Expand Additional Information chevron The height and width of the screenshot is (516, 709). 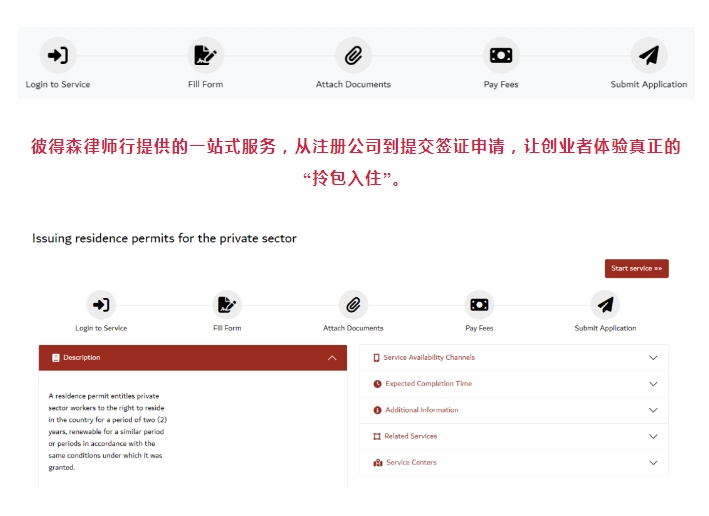click(653, 410)
